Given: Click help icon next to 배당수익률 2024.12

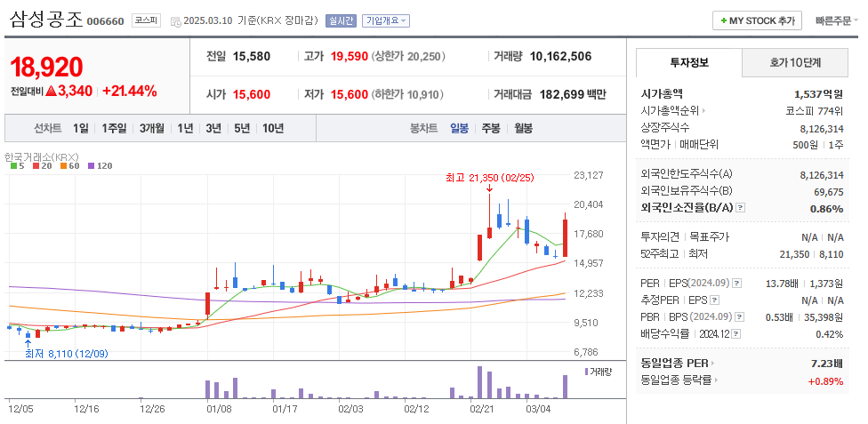Looking at the screenshot, I should (x=736, y=333).
